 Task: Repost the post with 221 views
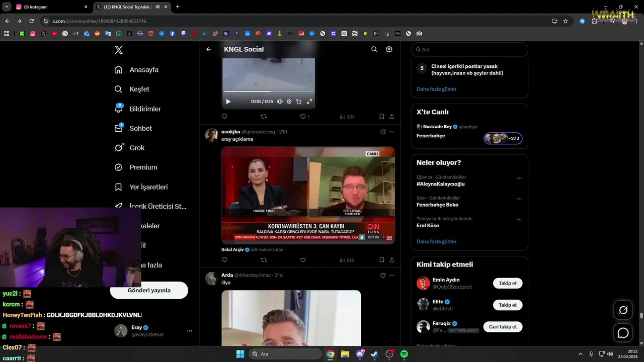[x=264, y=116]
